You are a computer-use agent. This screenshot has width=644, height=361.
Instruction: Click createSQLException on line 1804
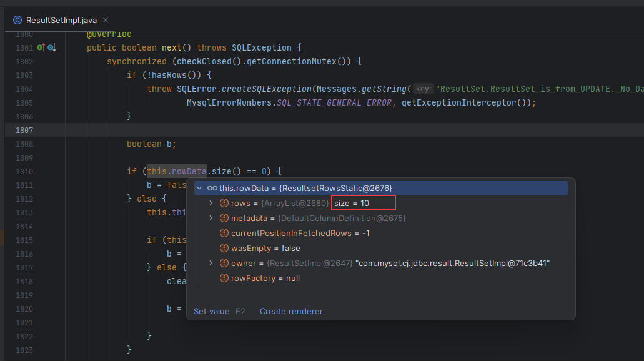267,89
